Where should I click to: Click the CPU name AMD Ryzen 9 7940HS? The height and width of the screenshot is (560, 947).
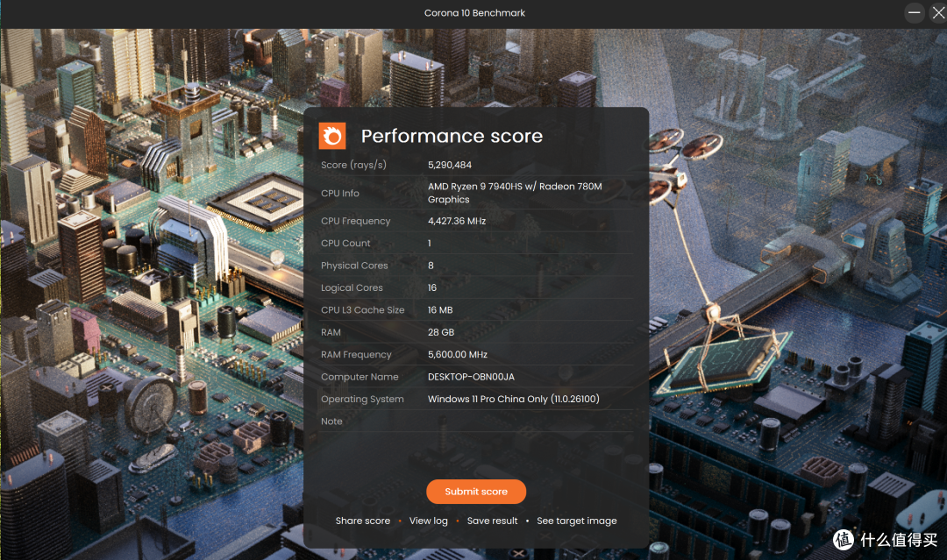coord(474,187)
